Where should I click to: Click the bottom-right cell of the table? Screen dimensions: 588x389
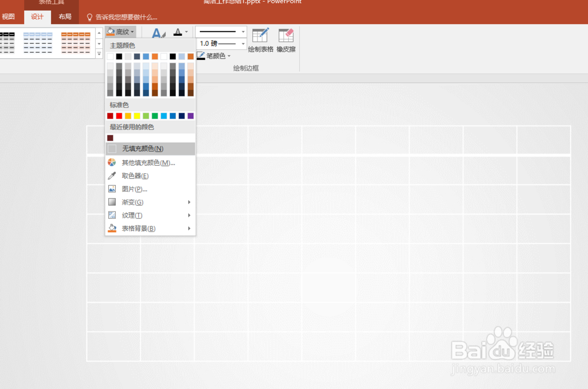point(544,346)
